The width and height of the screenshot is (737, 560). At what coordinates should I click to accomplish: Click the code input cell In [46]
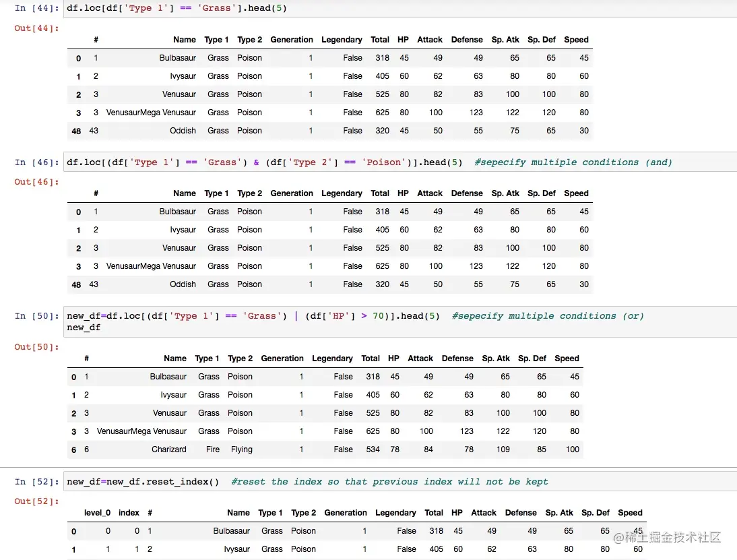pyautogui.click(x=400, y=162)
